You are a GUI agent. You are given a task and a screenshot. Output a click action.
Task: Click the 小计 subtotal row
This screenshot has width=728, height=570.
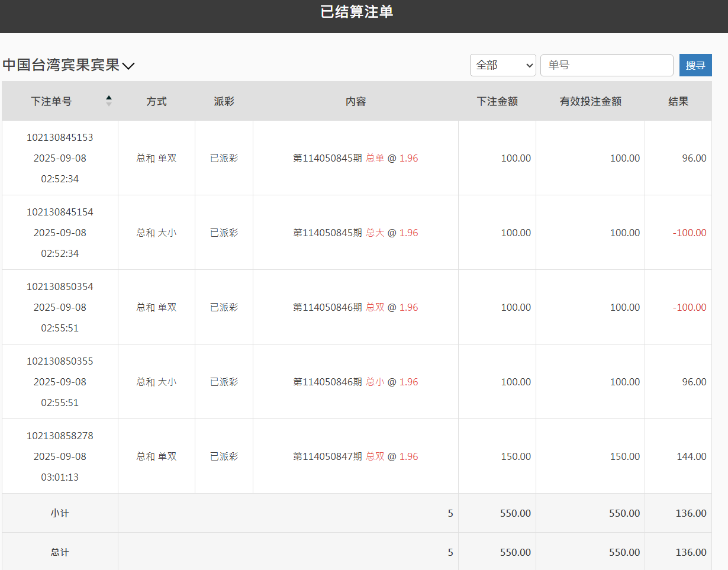pos(59,513)
